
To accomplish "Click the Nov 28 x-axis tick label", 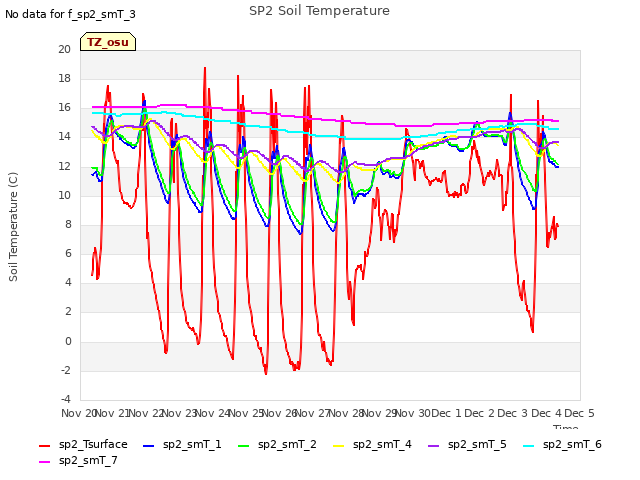I will point(346,413).
